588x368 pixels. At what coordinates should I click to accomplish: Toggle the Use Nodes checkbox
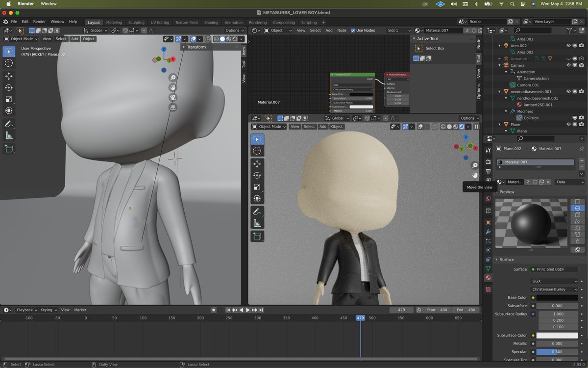(x=353, y=30)
